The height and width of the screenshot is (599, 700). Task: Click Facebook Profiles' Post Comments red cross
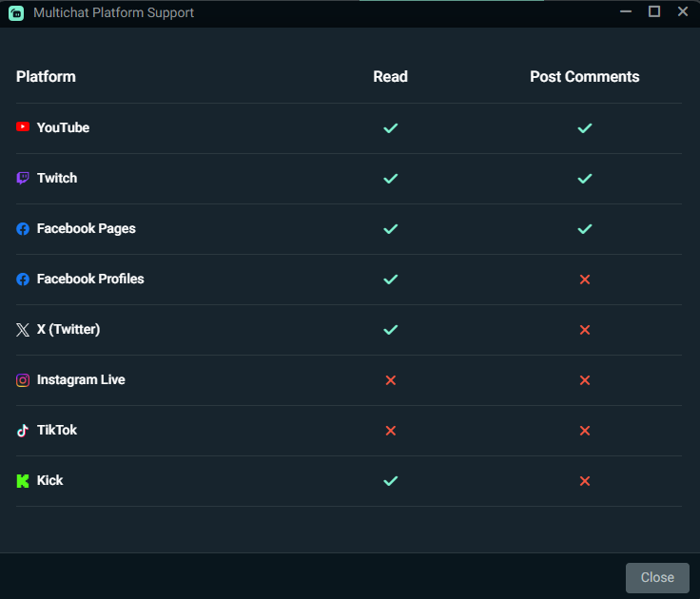[585, 280]
